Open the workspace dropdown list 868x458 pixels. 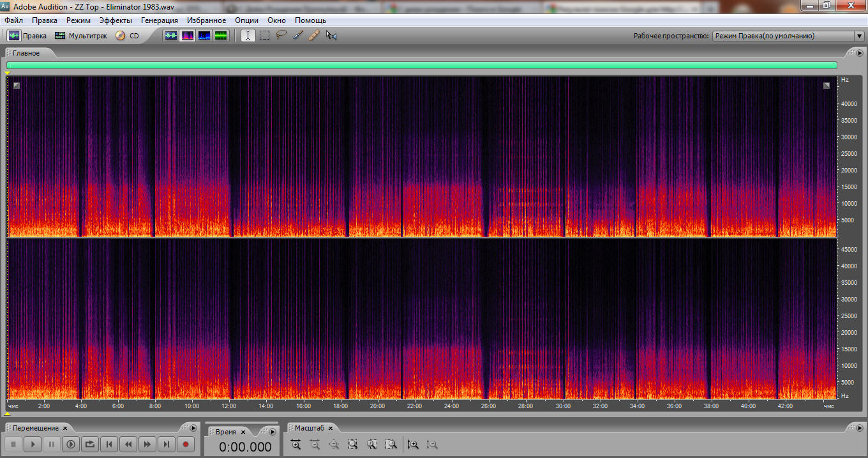pyautogui.click(x=859, y=36)
